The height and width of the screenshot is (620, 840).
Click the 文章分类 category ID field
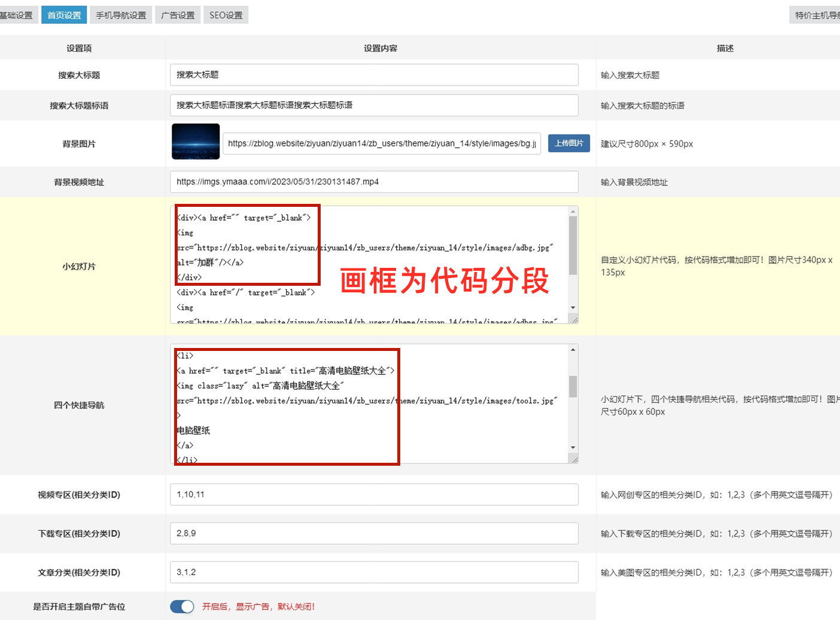tap(374, 572)
